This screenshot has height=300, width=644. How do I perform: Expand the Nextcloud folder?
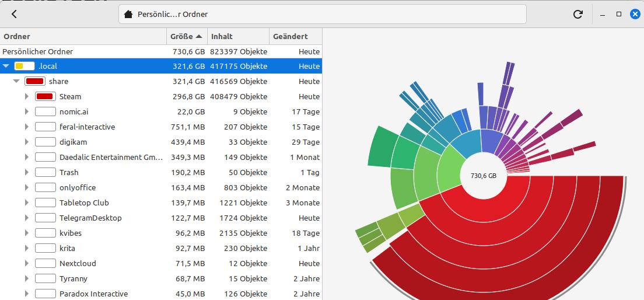(x=27, y=264)
